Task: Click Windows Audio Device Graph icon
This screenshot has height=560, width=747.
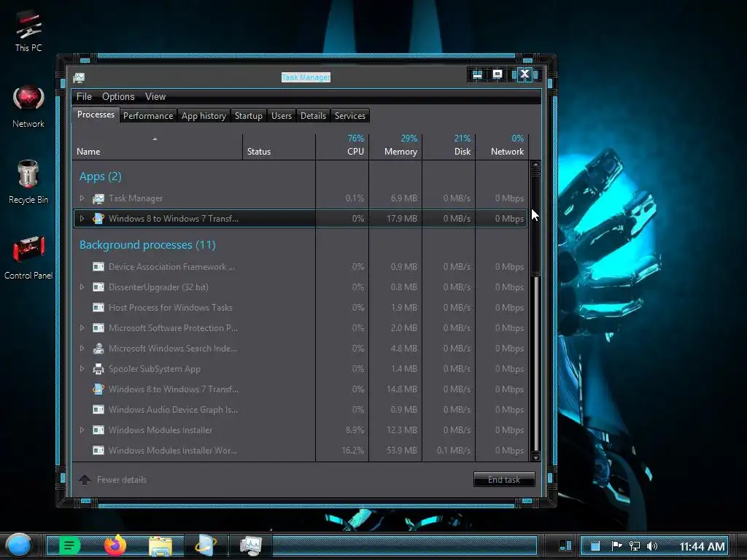Action: point(98,410)
